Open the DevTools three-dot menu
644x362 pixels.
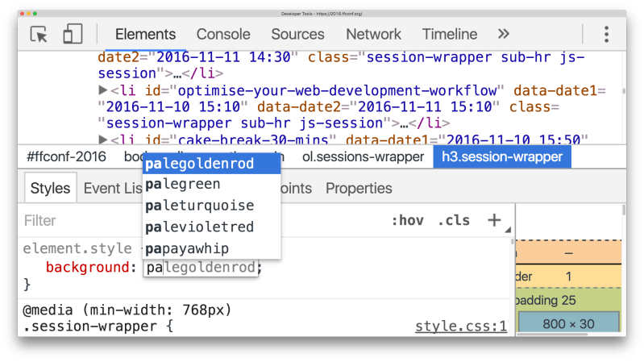point(606,34)
